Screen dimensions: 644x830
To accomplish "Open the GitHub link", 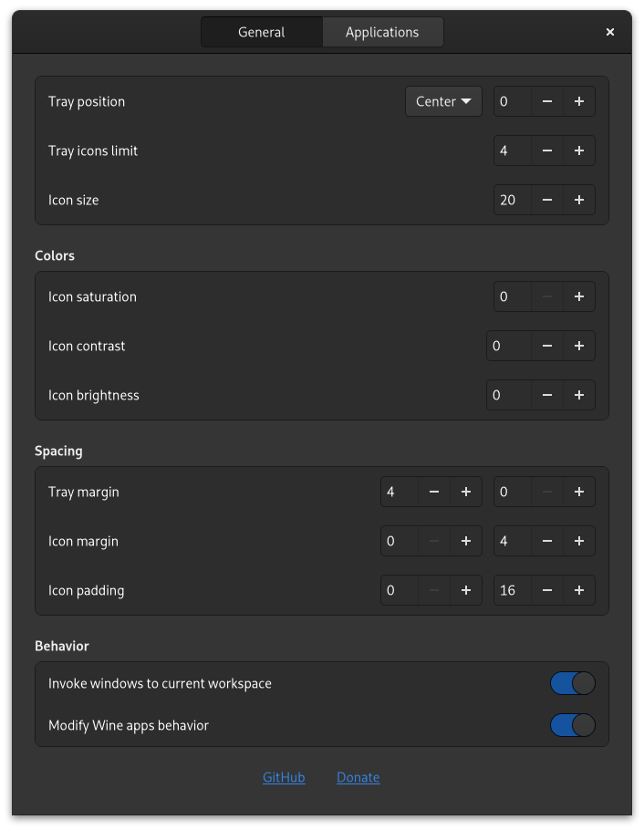I will (284, 777).
